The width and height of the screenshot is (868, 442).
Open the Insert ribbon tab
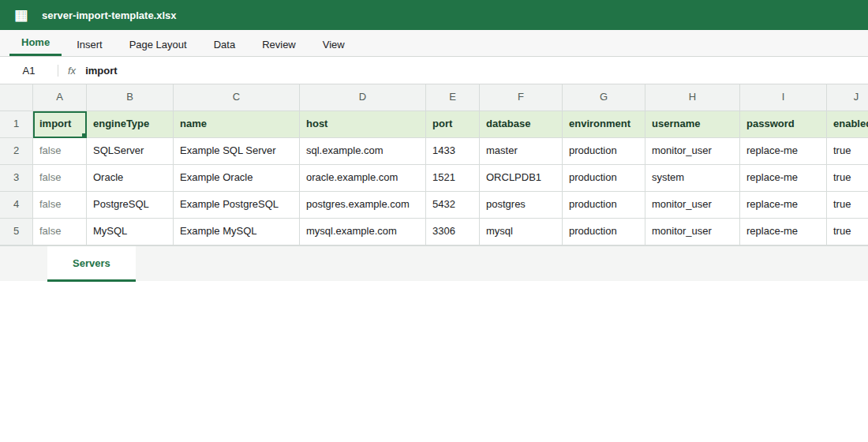pyautogui.click(x=89, y=45)
